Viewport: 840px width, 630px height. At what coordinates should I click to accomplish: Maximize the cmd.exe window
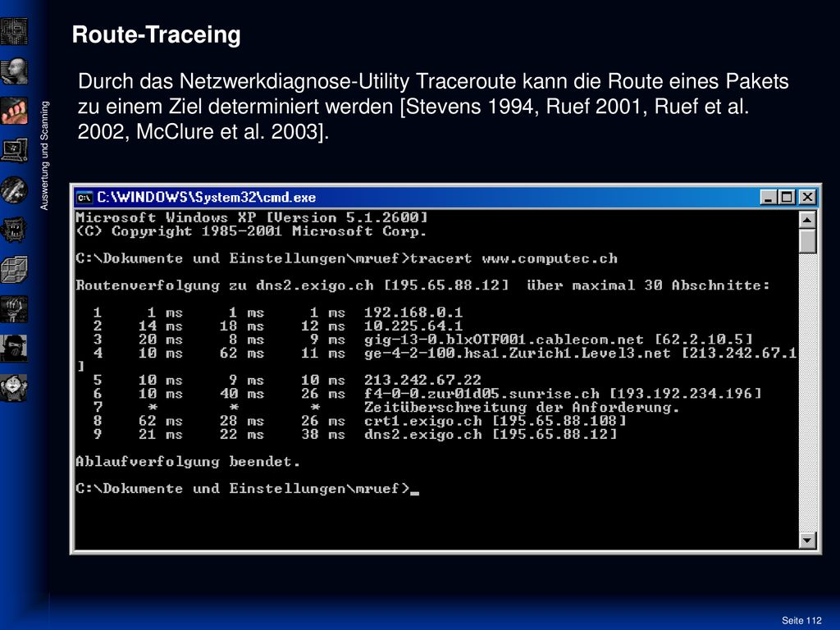pyautogui.click(x=787, y=197)
